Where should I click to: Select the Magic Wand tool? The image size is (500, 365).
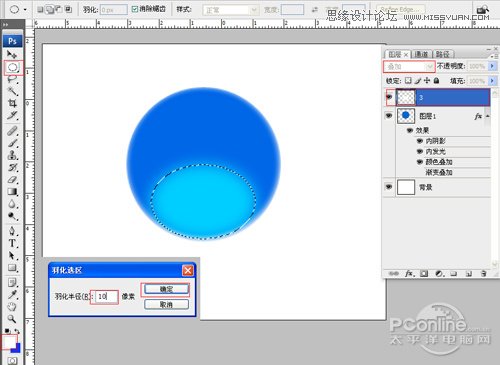coord(12,91)
